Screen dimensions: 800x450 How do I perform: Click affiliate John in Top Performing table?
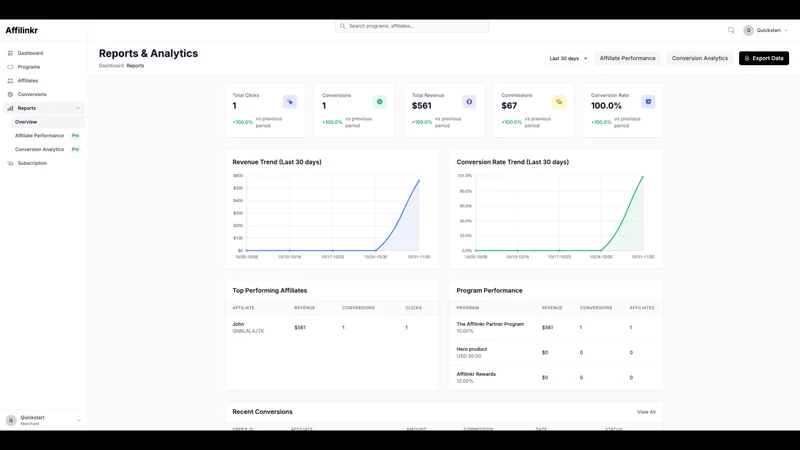(x=238, y=324)
